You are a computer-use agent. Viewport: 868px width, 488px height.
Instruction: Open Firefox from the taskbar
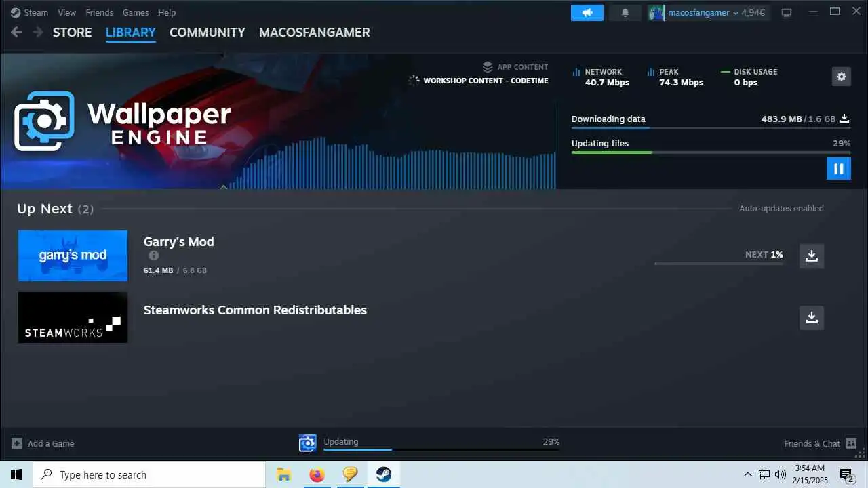317,474
